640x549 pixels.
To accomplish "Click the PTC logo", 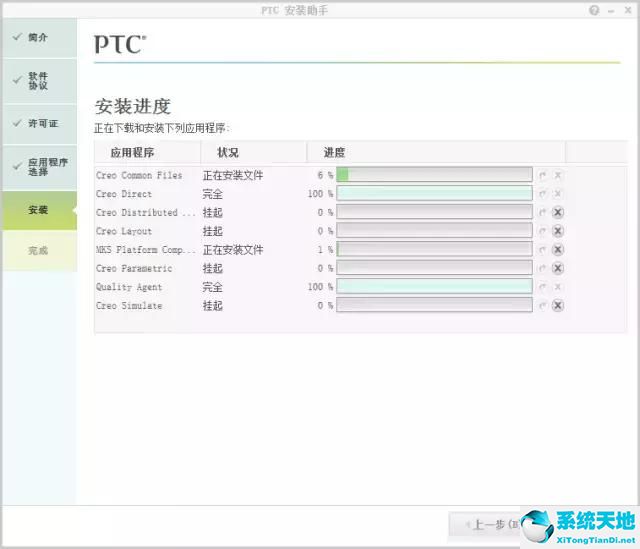I will coord(120,44).
